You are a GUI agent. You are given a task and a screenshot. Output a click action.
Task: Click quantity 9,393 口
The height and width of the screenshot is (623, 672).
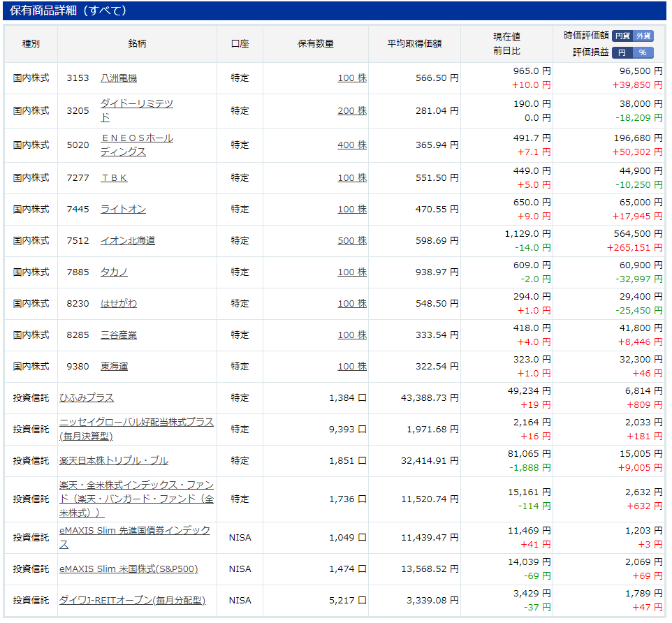click(348, 430)
